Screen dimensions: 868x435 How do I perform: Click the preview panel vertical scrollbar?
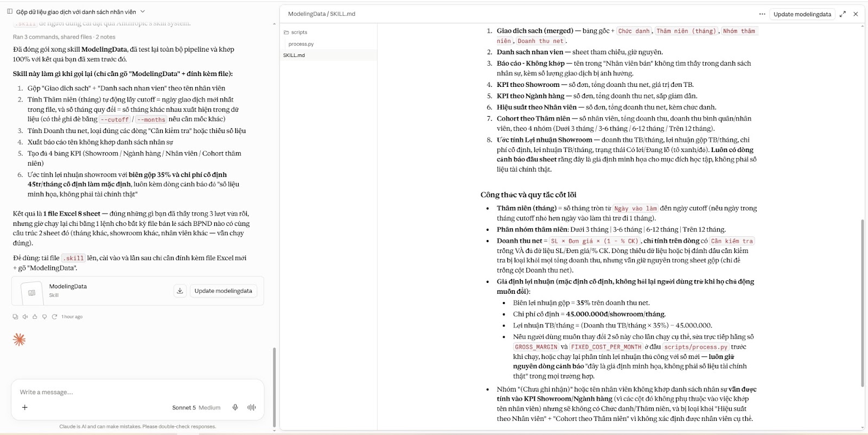863,303
